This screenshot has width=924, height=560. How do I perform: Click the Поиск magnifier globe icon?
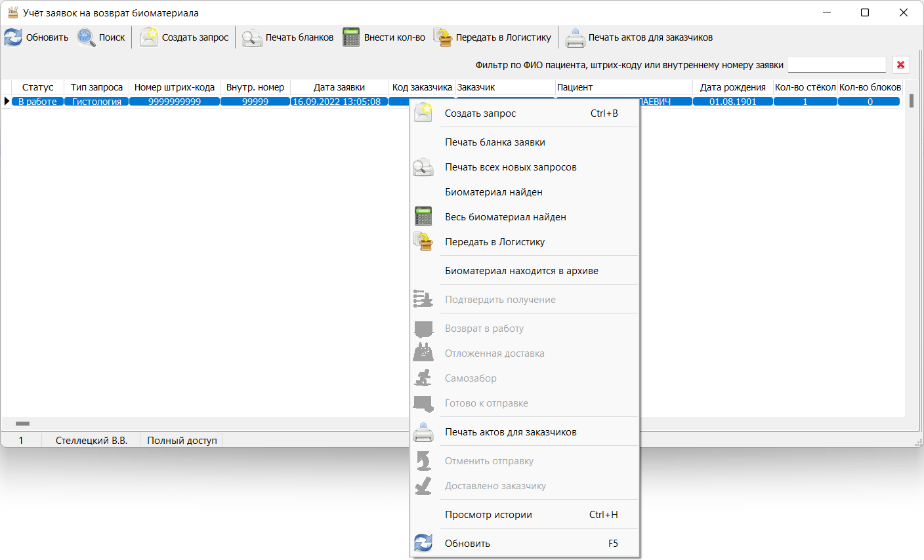[x=86, y=37]
